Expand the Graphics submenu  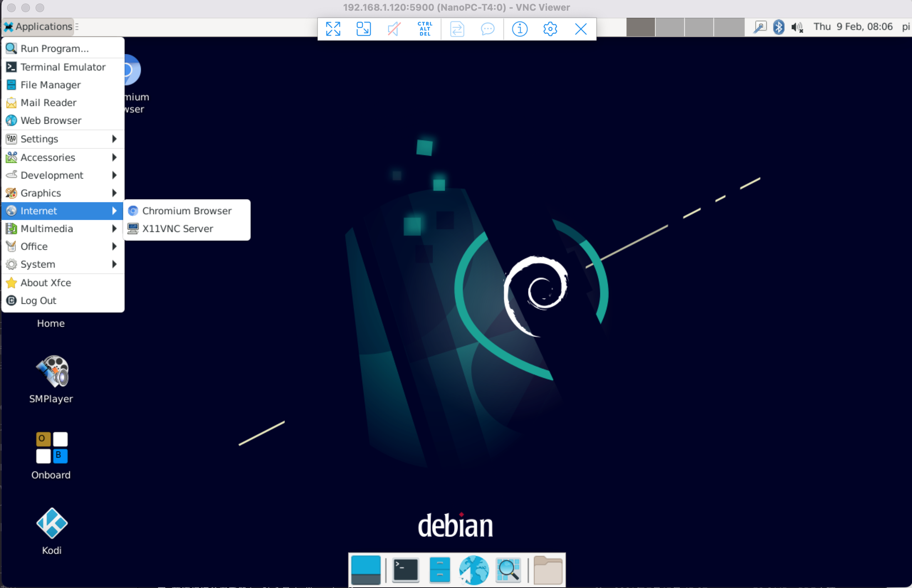pos(63,193)
